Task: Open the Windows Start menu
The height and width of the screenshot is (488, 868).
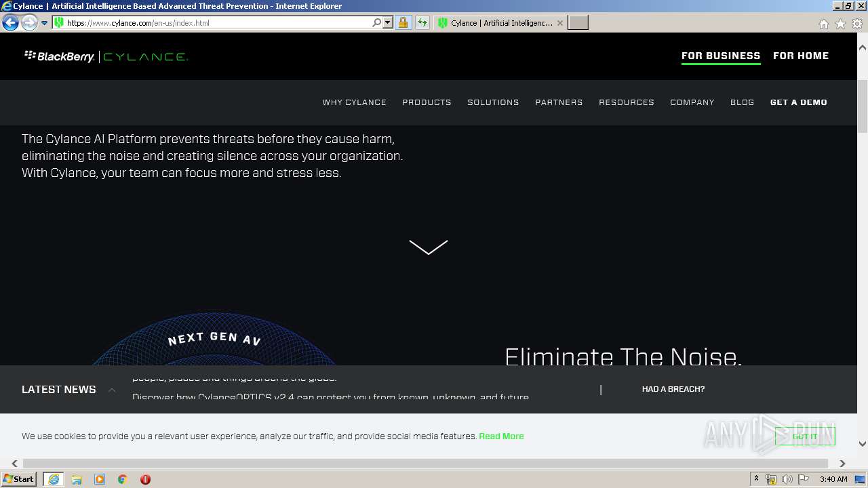Action: click(x=19, y=479)
